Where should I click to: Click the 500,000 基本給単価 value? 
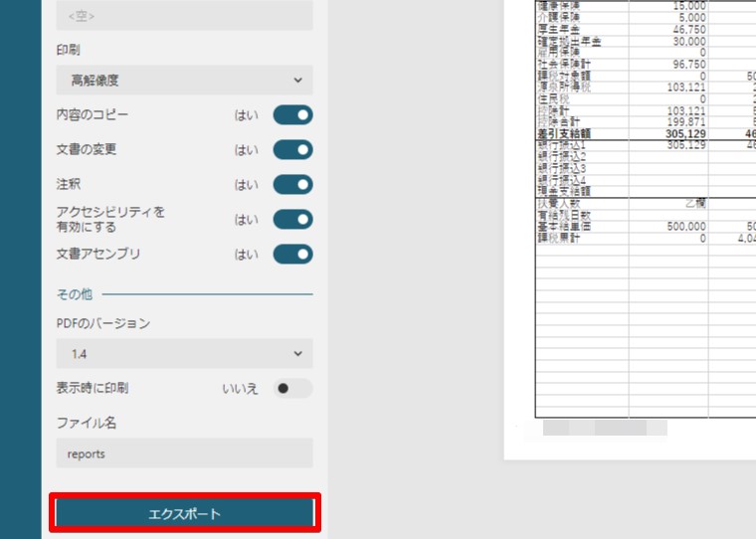coord(686,226)
